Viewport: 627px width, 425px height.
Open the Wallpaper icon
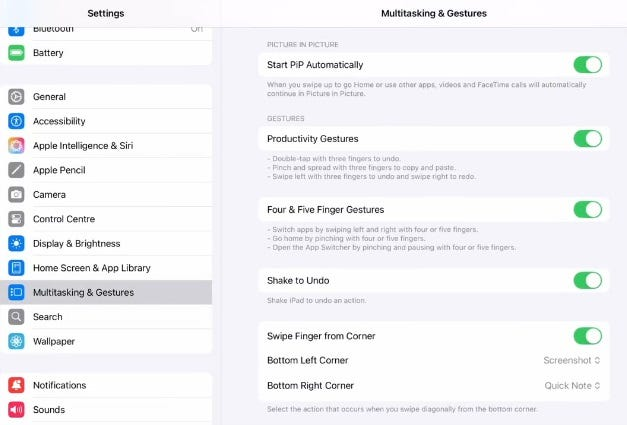[16, 341]
